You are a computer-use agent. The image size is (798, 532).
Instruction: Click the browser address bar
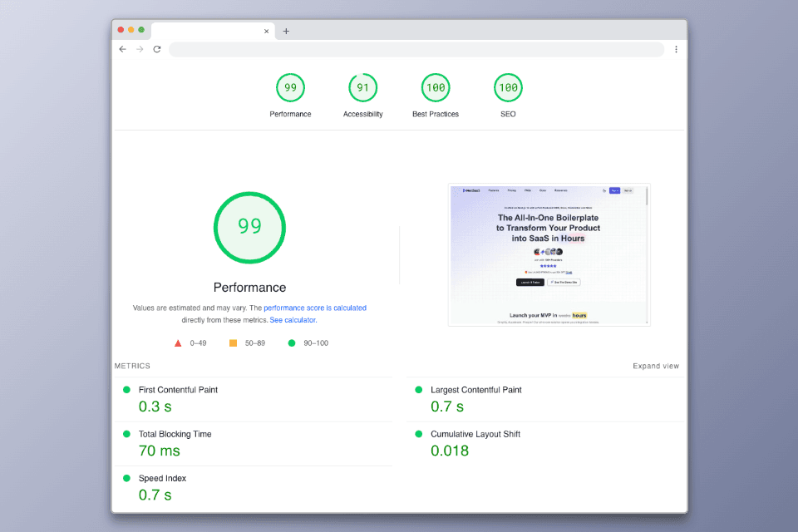click(x=416, y=49)
